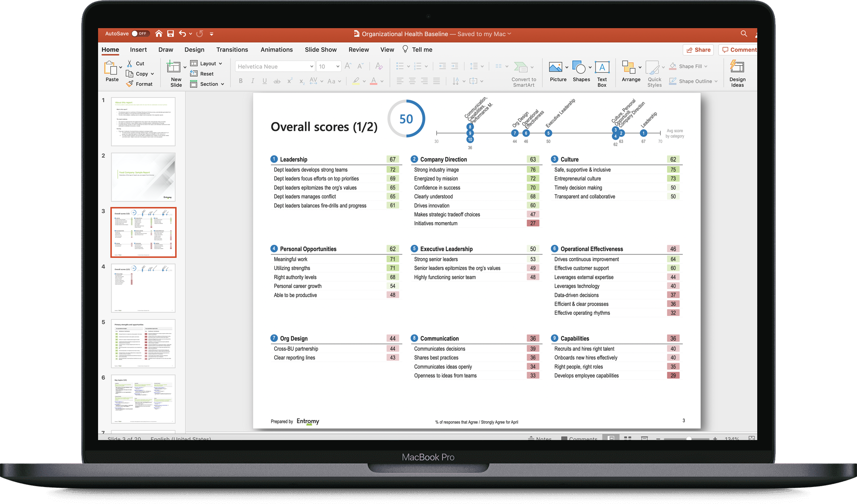Screen dimensions: 857x504
Task: Click the Undo arrow icon
Action: click(x=182, y=34)
